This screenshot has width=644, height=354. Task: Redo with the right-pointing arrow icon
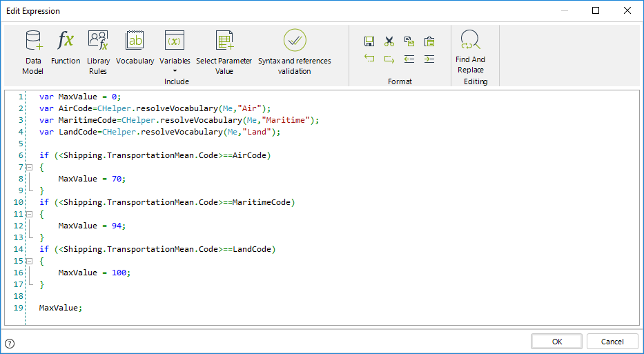click(x=389, y=59)
